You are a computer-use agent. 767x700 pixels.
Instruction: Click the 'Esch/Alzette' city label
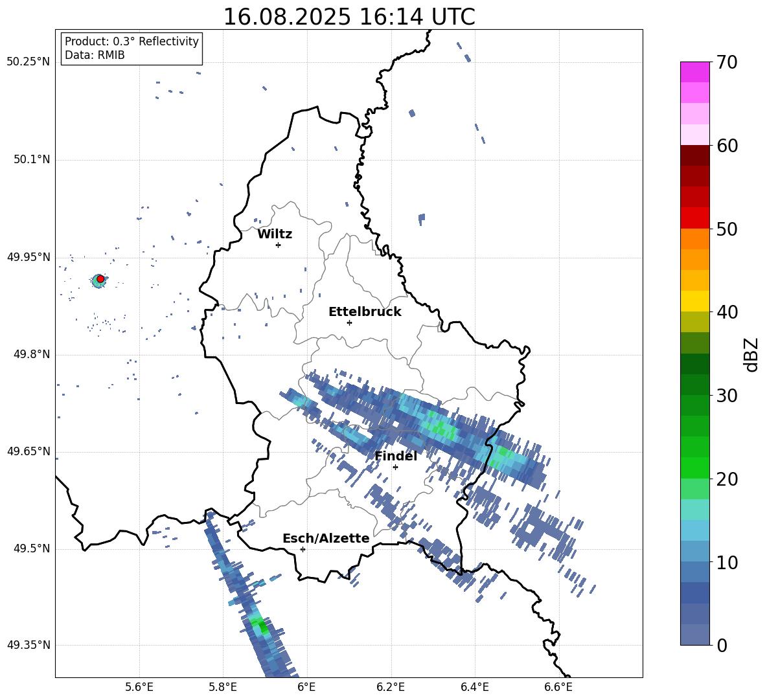point(326,538)
